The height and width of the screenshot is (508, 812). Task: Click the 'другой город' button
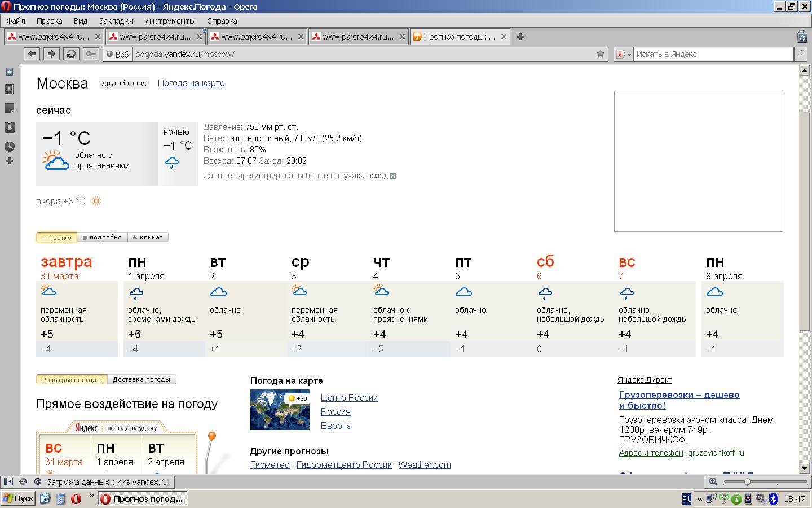tap(124, 84)
